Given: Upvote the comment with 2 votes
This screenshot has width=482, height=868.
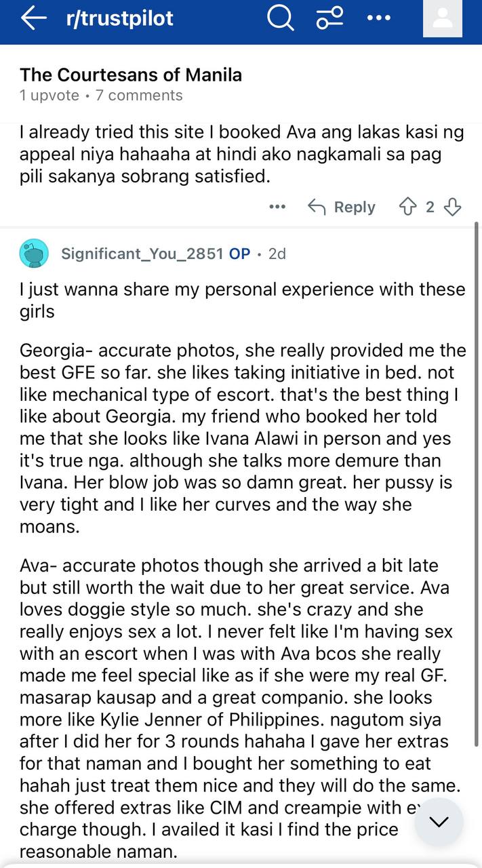Looking at the screenshot, I should tap(407, 207).
